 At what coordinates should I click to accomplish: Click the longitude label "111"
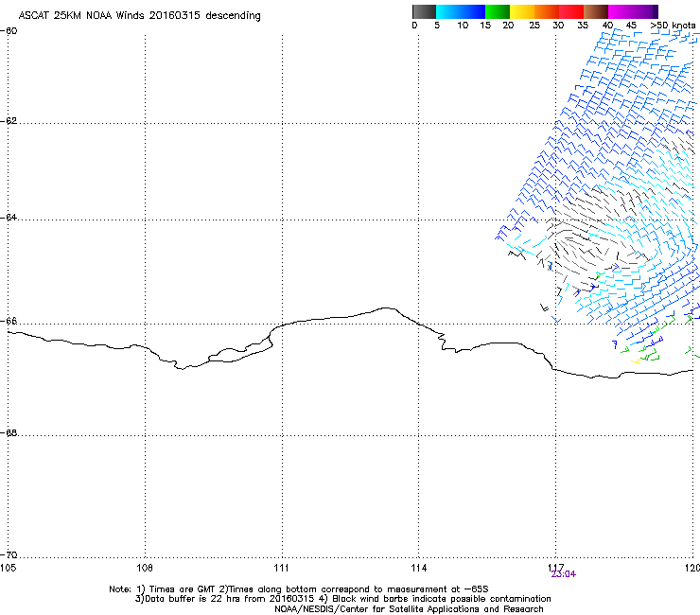281,568
